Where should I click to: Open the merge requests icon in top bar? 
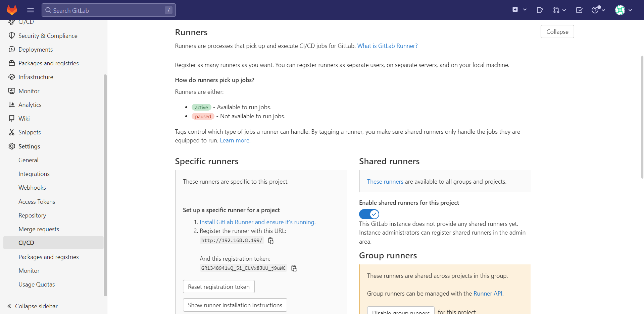[x=556, y=10]
